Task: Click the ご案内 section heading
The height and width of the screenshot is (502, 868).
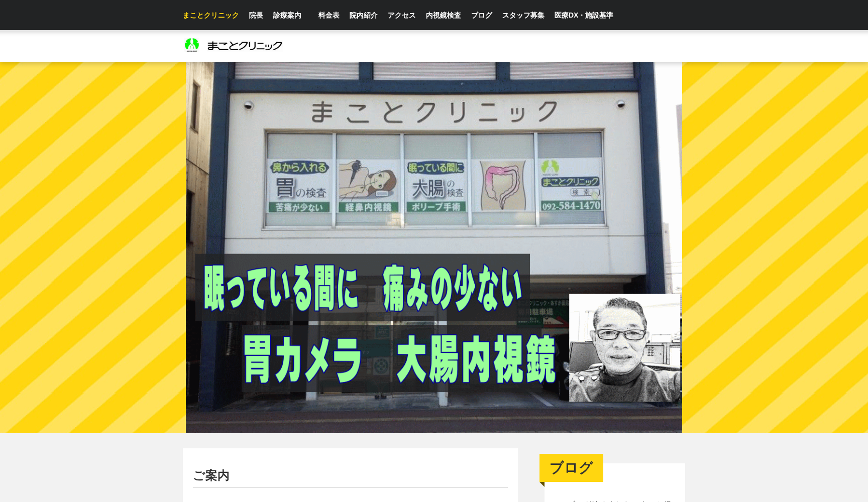Action: [211, 476]
